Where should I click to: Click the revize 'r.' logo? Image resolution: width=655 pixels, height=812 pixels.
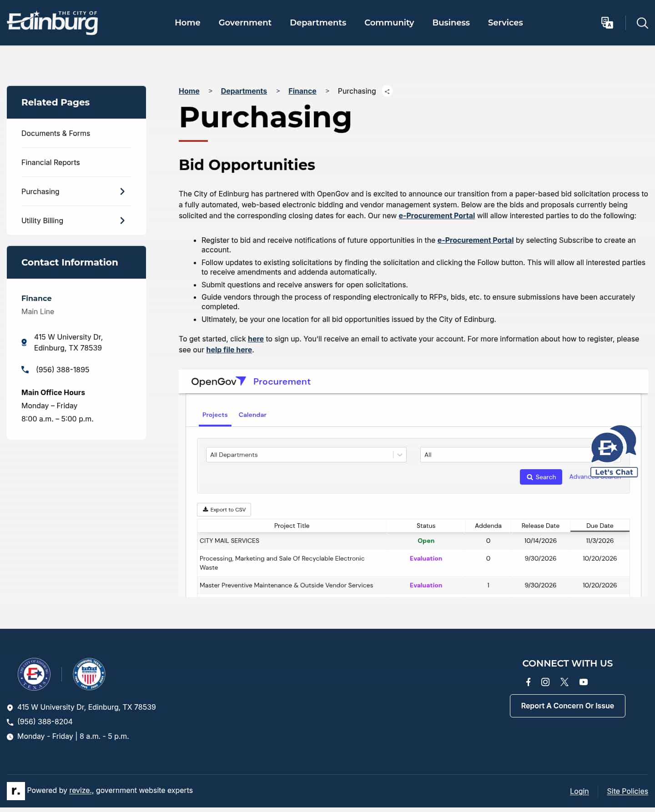pos(16,791)
